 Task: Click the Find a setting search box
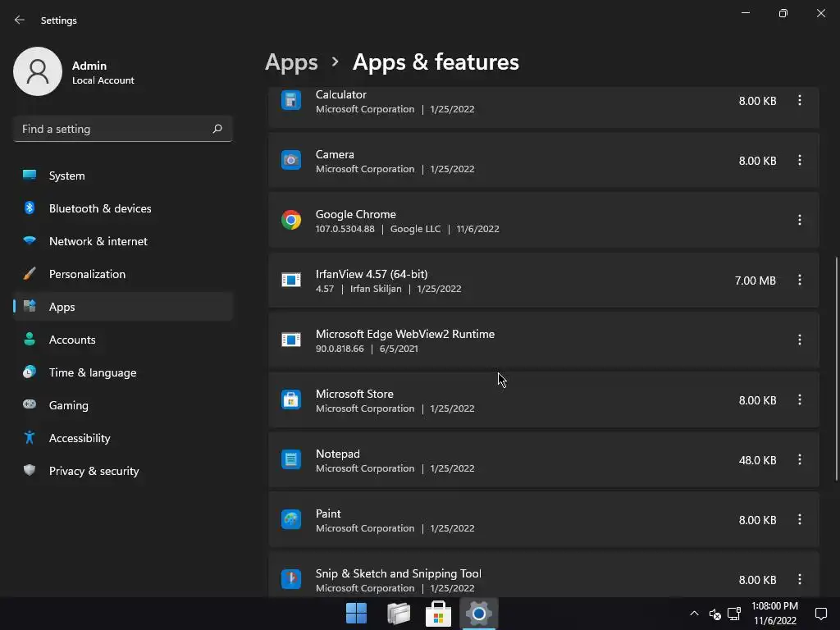pos(113,129)
